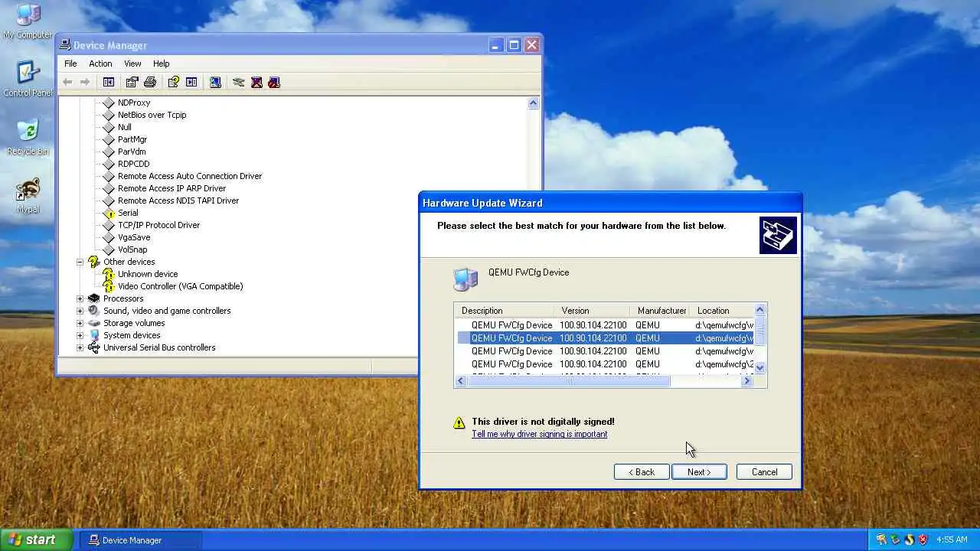980x551 pixels.
Task: Select the VgaSave tree item
Action: click(x=134, y=237)
